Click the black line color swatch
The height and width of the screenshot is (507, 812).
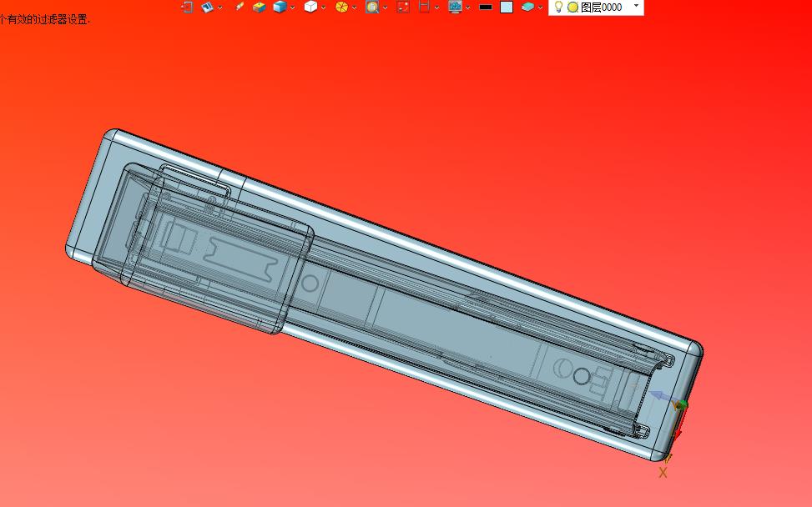click(486, 8)
